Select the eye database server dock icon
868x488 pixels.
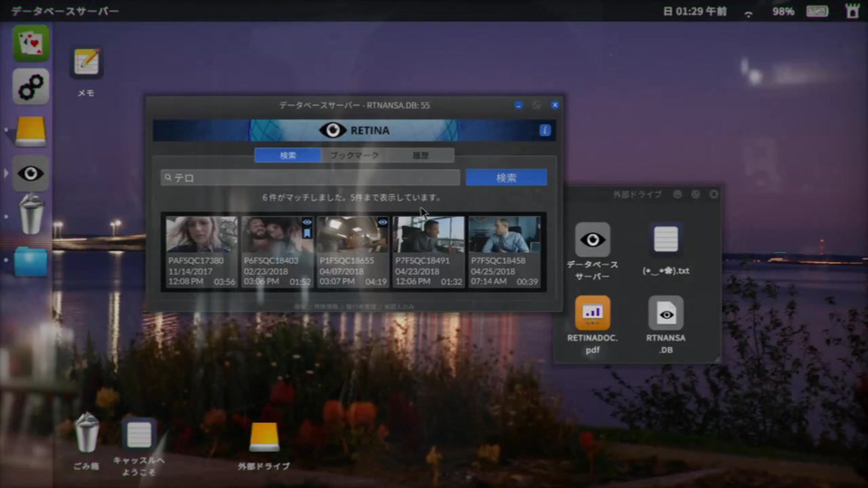(x=31, y=174)
